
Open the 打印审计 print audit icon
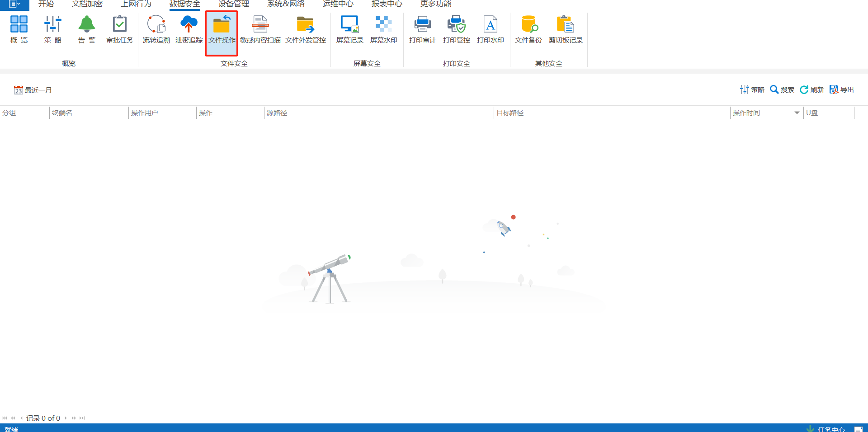[423, 29]
